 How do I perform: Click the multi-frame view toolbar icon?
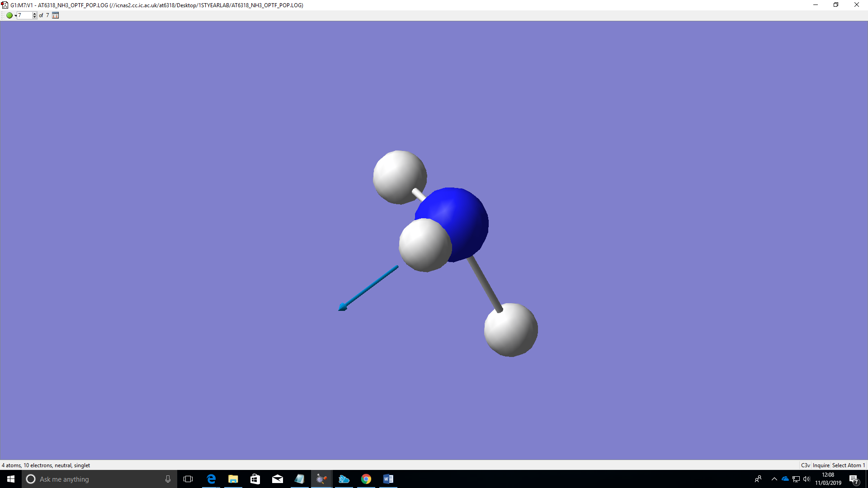[x=55, y=15]
